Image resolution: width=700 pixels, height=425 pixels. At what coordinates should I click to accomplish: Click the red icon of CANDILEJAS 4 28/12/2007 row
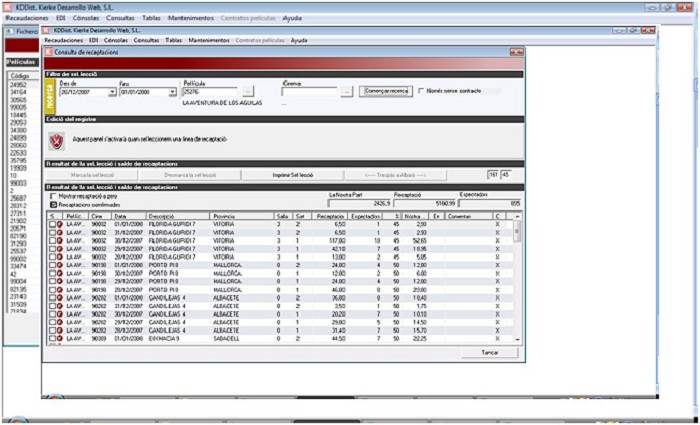59,331
